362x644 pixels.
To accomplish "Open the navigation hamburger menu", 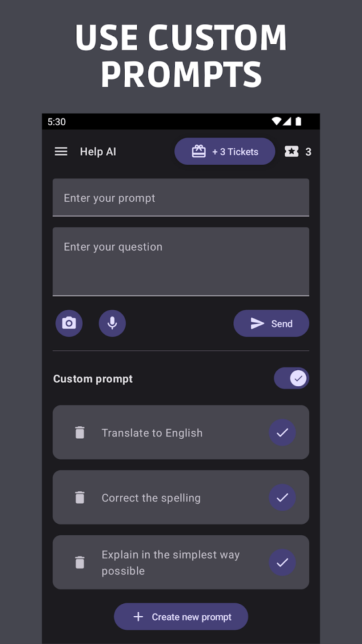I will pyautogui.click(x=61, y=152).
